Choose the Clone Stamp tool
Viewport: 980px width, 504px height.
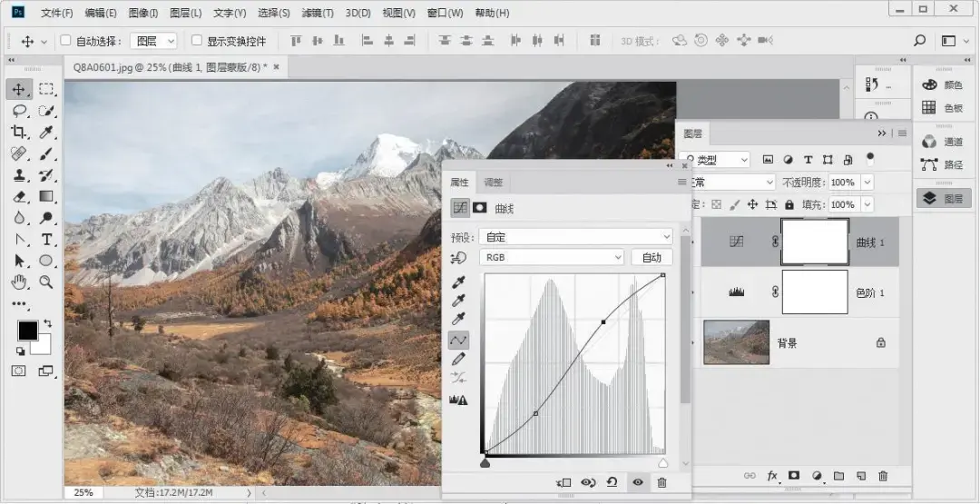pyautogui.click(x=19, y=175)
